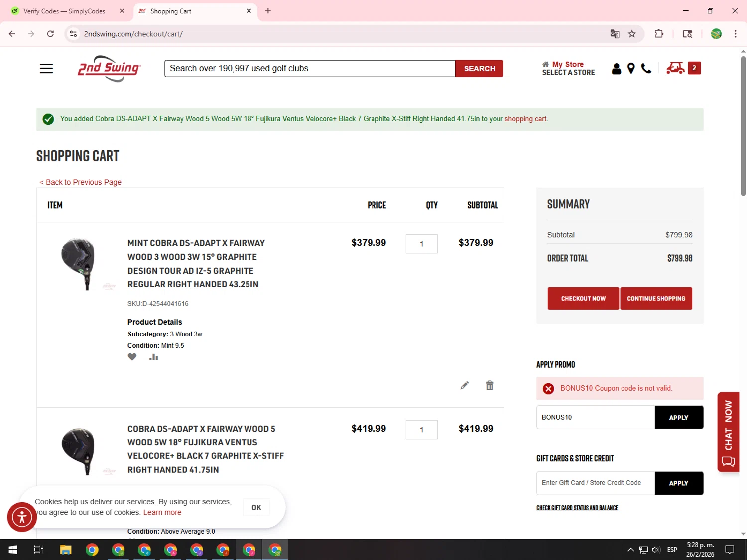747x560 pixels.
Task: Show hidden tray icons chevron
Action: tap(630, 550)
